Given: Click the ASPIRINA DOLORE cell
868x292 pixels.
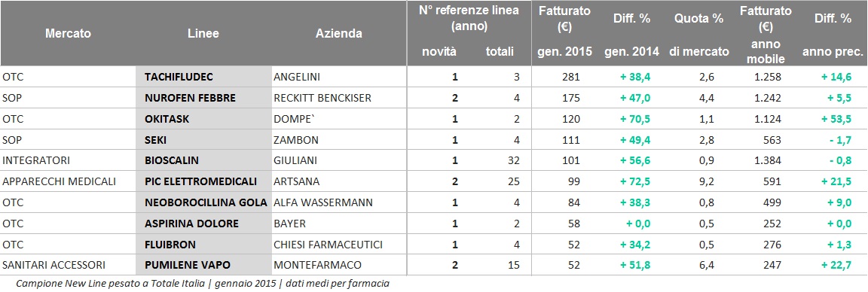Looking at the screenshot, I should click(203, 224).
